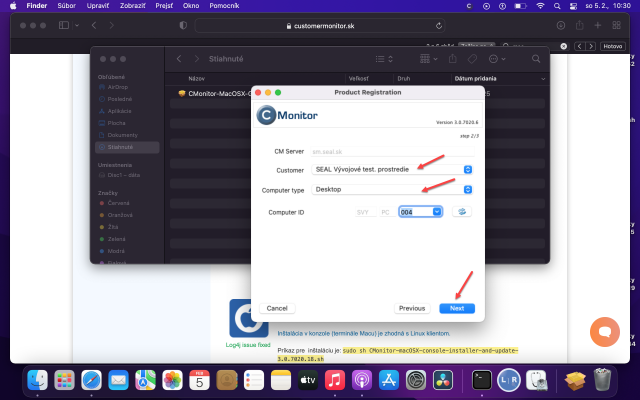The height and width of the screenshot is (400, 640).
Task: Open Finder action menu (ellipsis)
Action: (x=497, y=59)
